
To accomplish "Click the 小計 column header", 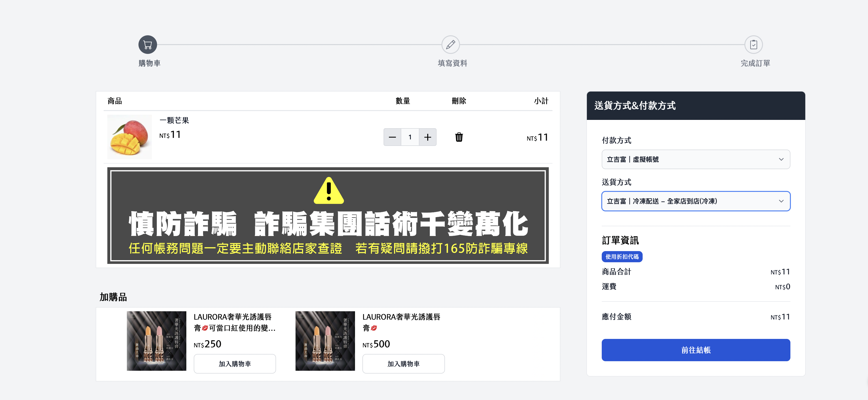I will (541, 101).
